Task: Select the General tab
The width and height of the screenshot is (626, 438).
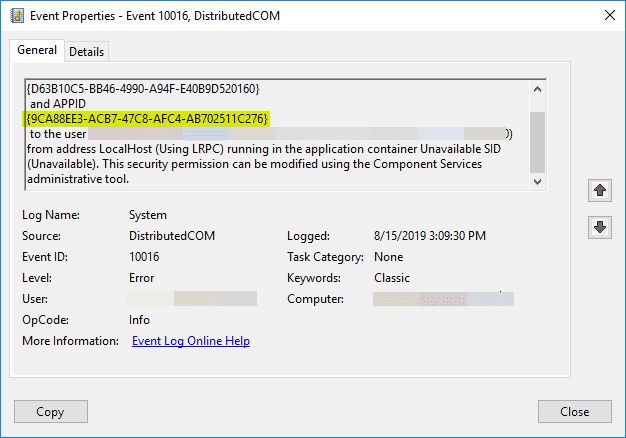Action: pyautogui.click(x=37, y=50)
